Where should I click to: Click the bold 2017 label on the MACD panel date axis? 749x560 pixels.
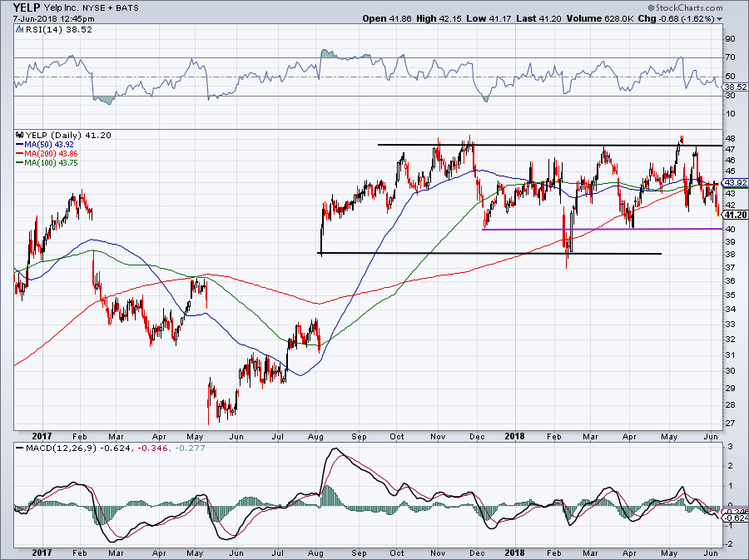pyautogui.click(x=42, y=553)
